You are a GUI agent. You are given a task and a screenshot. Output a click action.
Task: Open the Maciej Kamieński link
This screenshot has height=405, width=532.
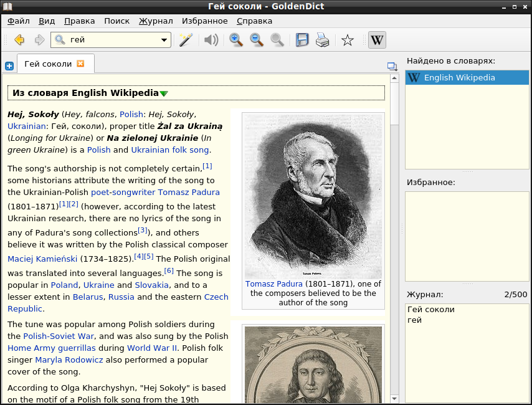[42, 259]
